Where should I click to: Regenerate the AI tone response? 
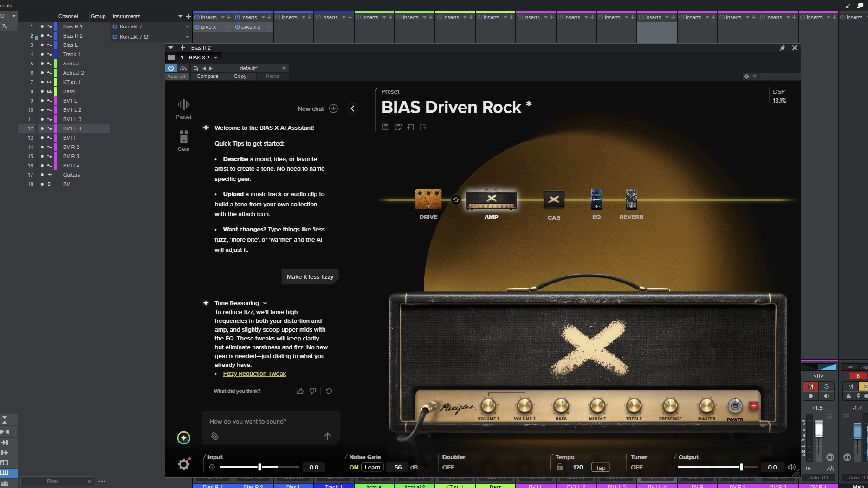[x=329, y=391]
